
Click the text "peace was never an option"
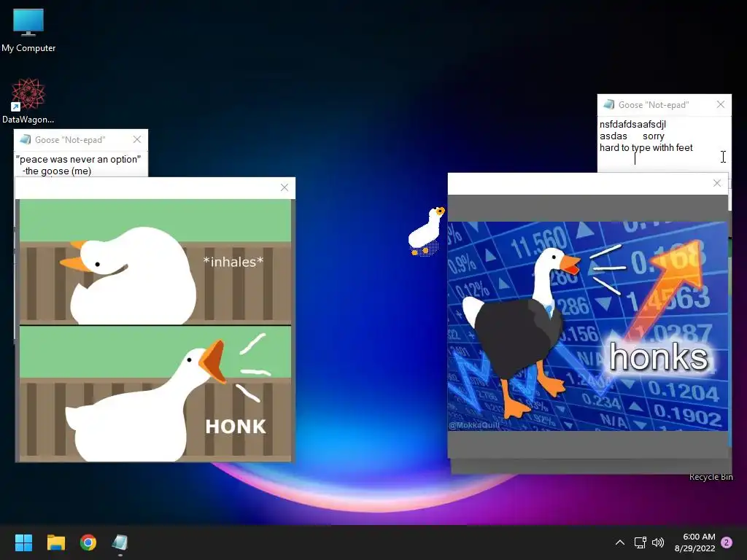click(79, 160)
